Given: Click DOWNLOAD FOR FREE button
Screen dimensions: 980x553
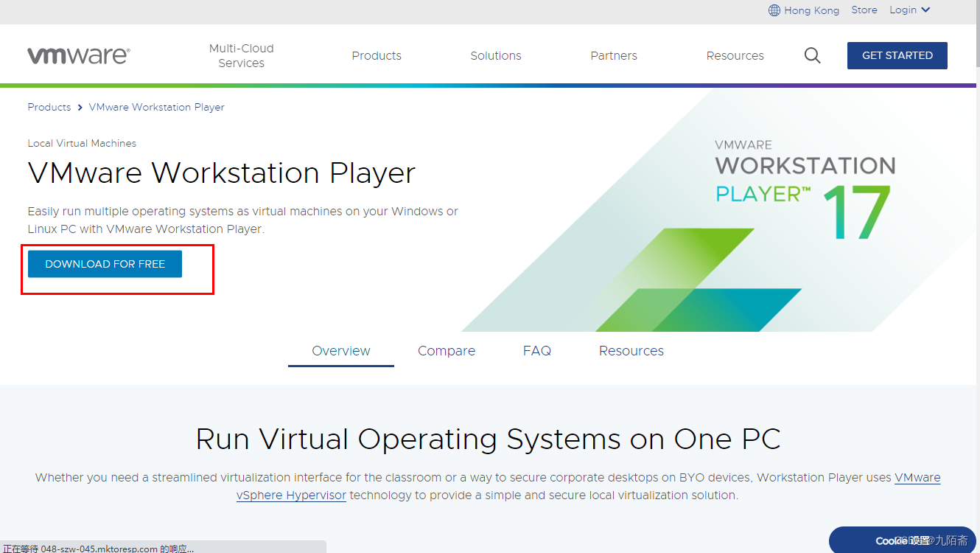Looking at the screenshot, I should tap(105, 264).
